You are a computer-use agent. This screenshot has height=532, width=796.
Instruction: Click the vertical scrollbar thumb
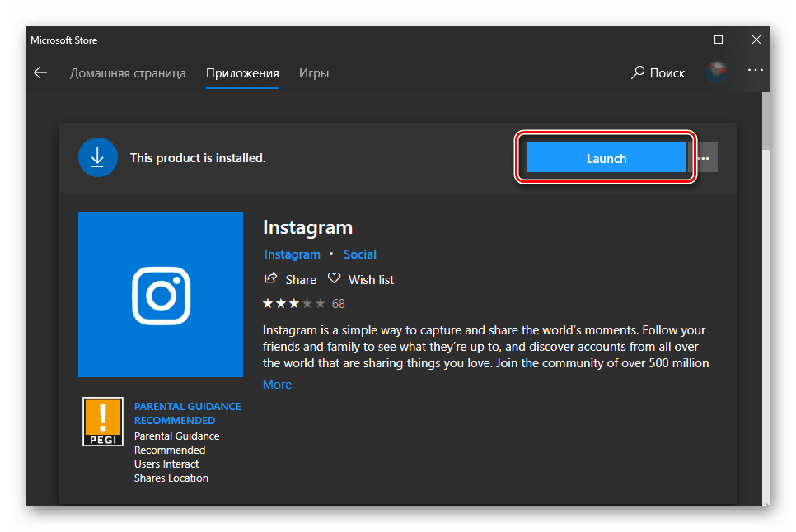tap(766, 122)
